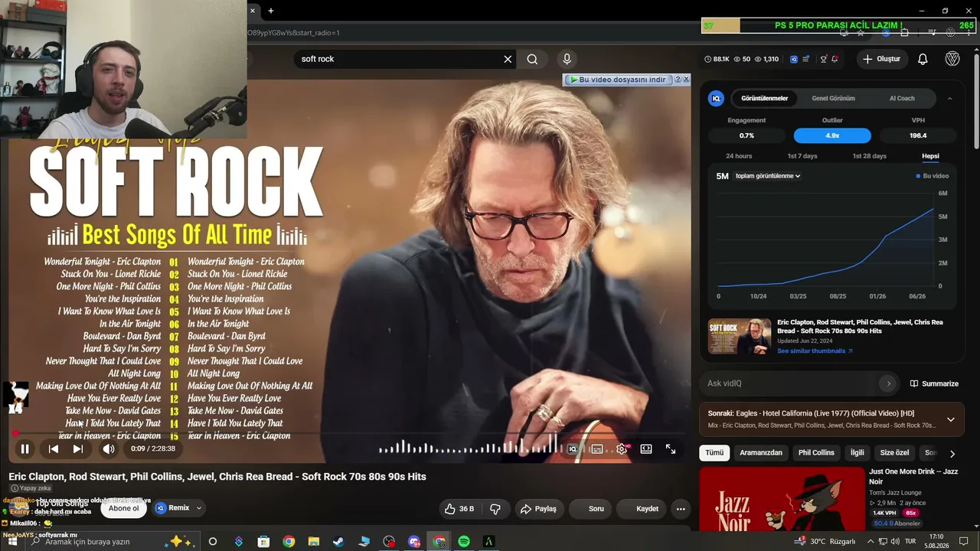980x551 pixels.
Task: Open Just One More Drink video title
Action: point(913,477)
